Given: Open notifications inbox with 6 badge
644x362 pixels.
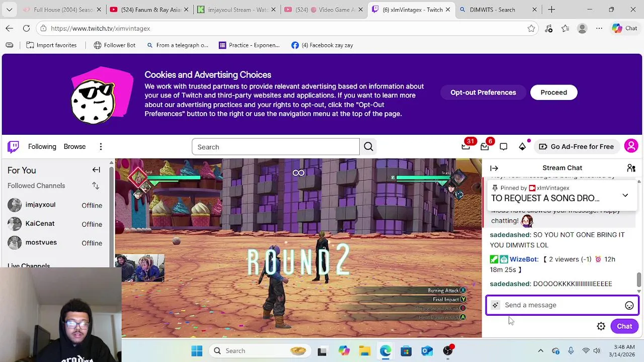Looking at the screenshot, I should [485, 147].
